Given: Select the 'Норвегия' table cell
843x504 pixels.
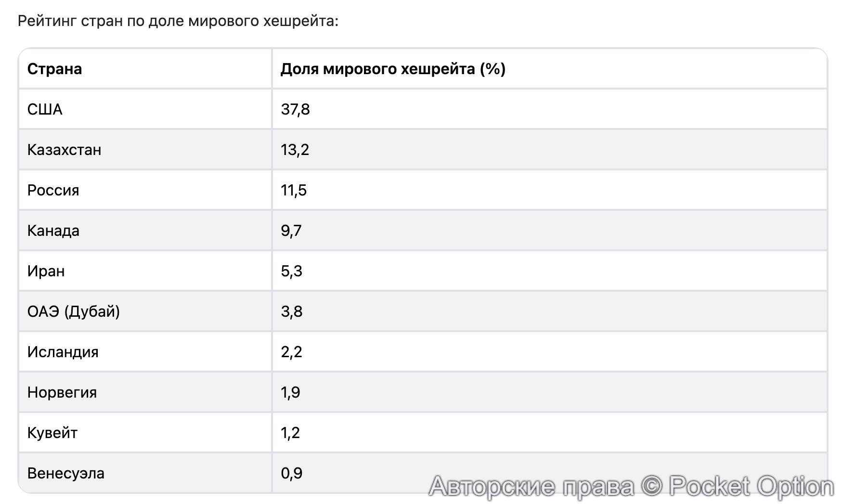Looking at the screenshot, I should pos(62,393).
